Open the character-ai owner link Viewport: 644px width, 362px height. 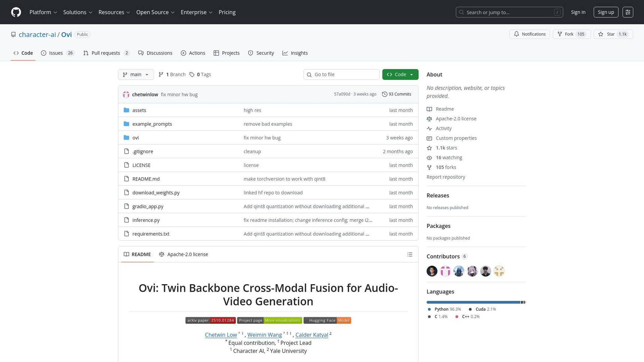tap(37, 34)
